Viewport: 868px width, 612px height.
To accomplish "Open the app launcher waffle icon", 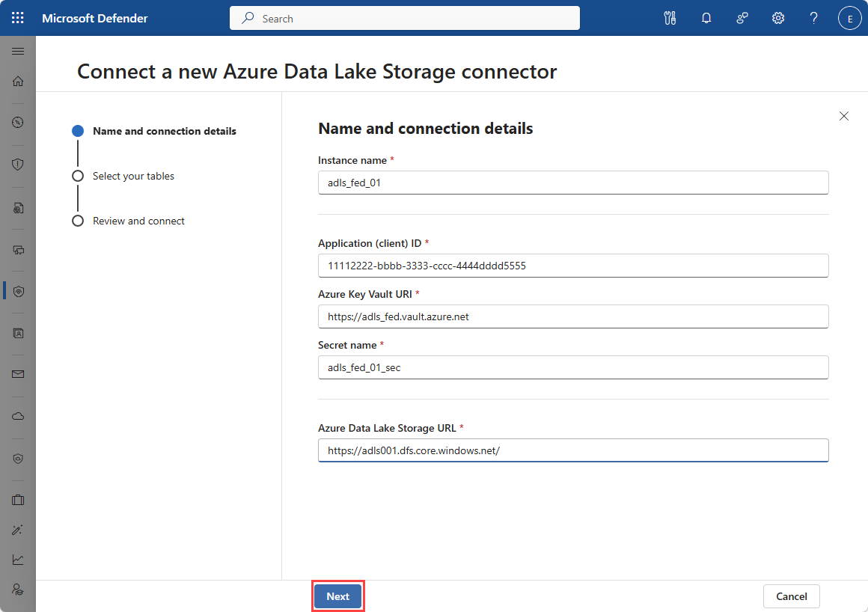I will coord(18,18).
